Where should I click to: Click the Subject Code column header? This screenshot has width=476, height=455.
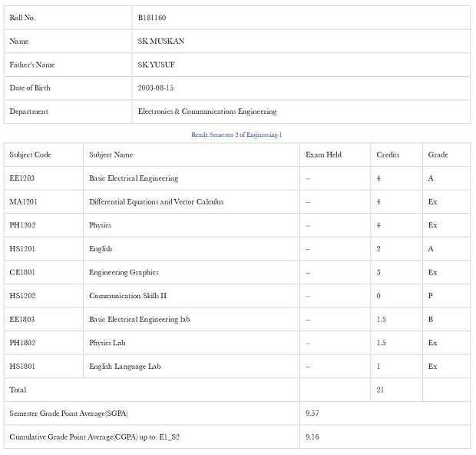tap(30, 155)
